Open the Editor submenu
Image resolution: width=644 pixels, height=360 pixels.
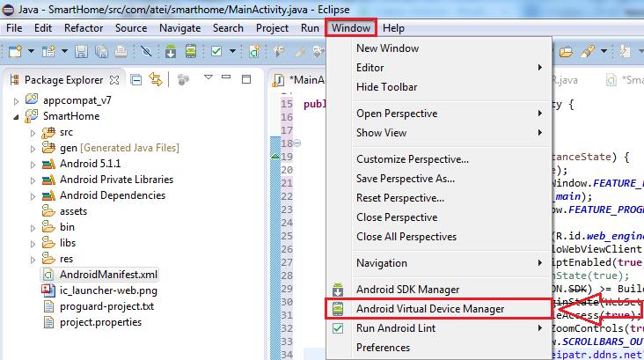[x=440, y=68]
